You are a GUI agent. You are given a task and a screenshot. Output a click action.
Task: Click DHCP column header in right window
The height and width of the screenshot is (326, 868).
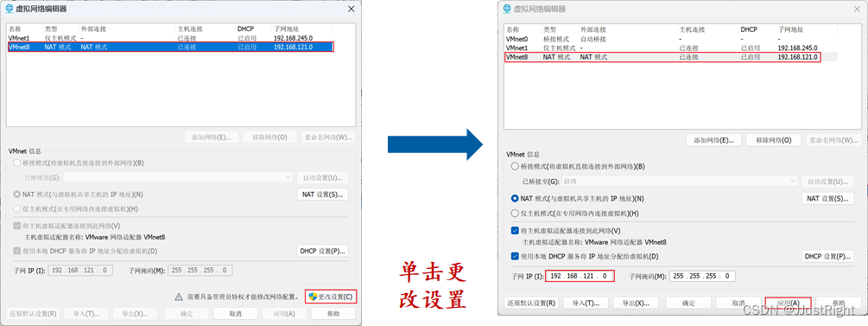click(x=749, y=29)
